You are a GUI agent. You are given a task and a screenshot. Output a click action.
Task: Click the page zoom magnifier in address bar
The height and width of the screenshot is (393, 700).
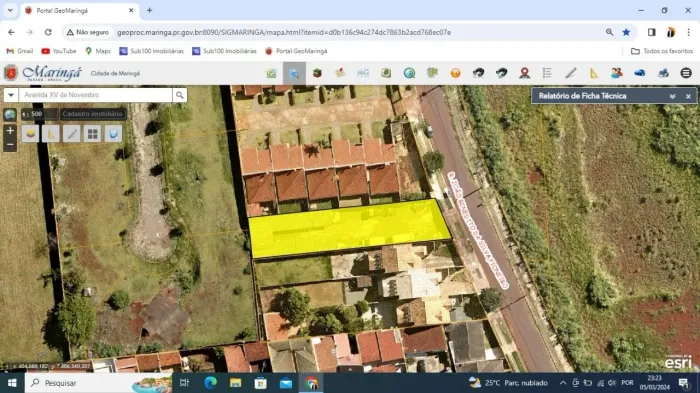(609, 32)
